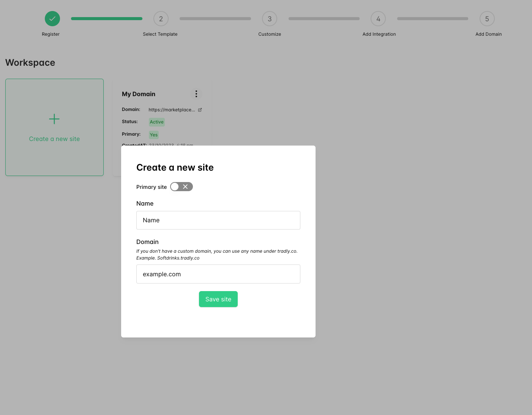Click the Save site button
The height and width of the screenshot is (415, 532).
click(x=218, y=299)
